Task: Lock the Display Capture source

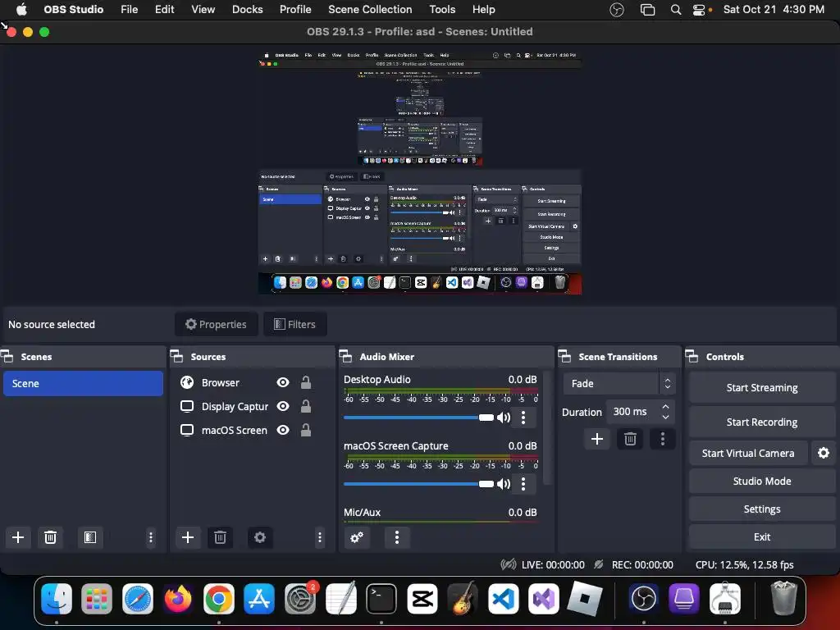Action: click(x=306, y=406)
